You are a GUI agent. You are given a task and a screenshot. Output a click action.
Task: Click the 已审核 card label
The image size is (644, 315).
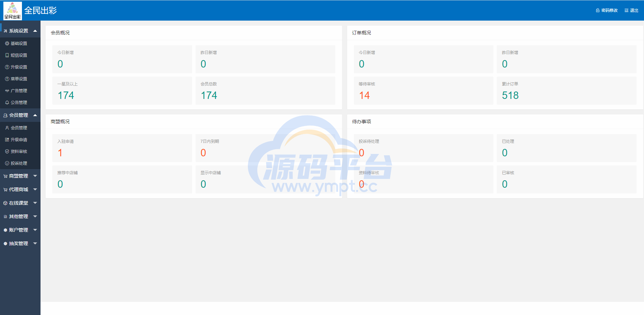(x=508, y=173)
